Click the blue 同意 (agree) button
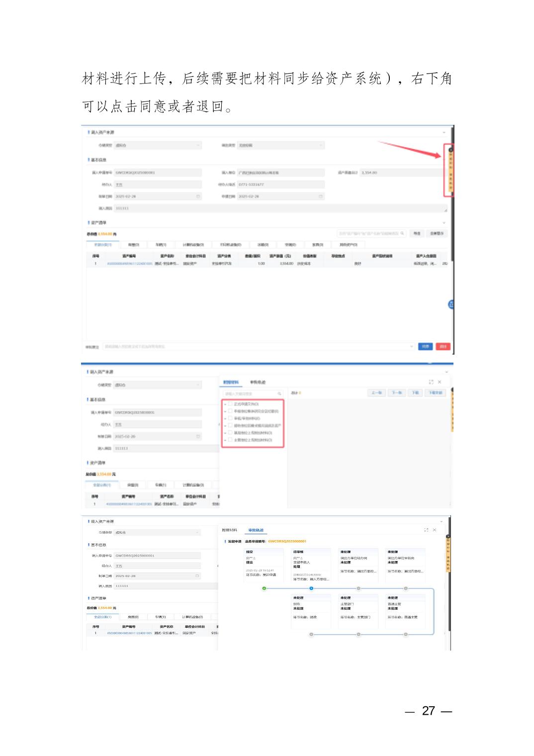This screenshot has width=534, height=756. [425, 347]
